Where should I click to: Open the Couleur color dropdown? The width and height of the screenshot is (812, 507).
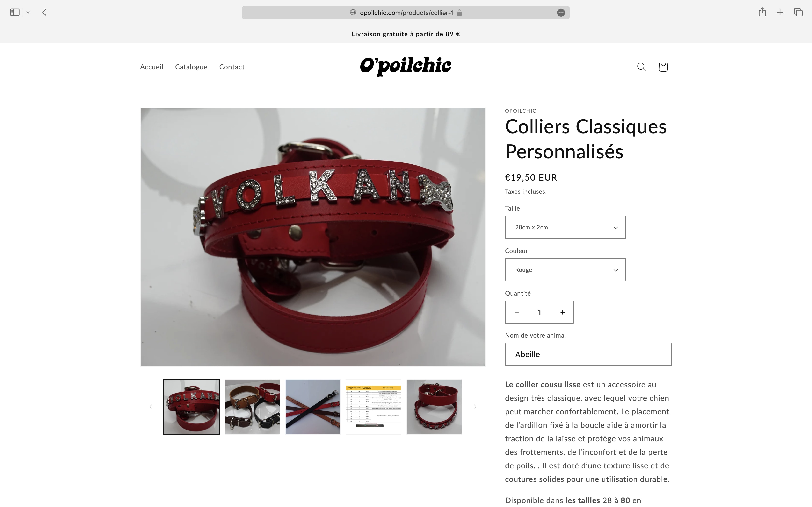click(x=565, y=270)
